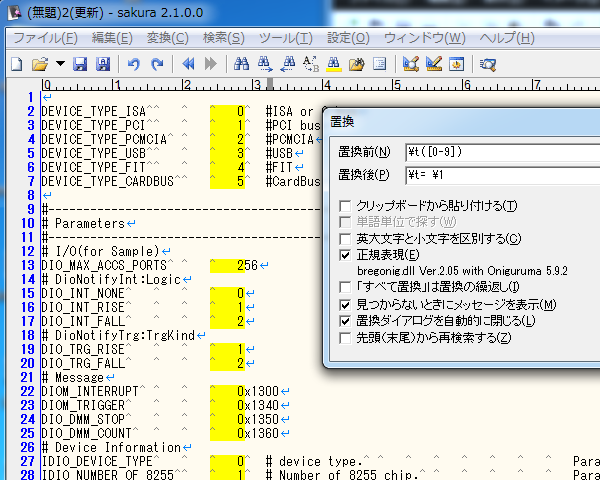Open the 検索(S) menu
The width and height of the screenshot is (600, 480).
(x=223, y=38)
